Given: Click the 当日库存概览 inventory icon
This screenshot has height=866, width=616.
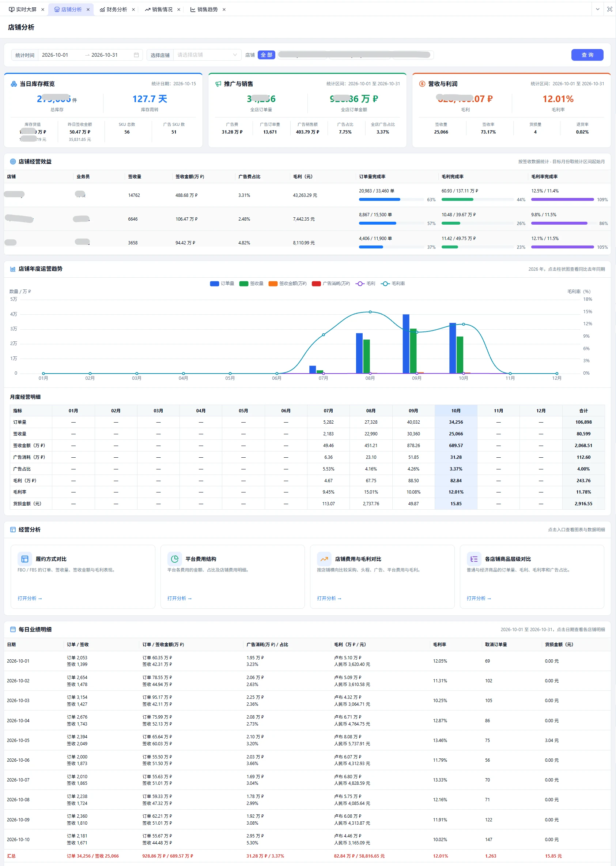Looking at the screenshot, I should click(14, 84).
